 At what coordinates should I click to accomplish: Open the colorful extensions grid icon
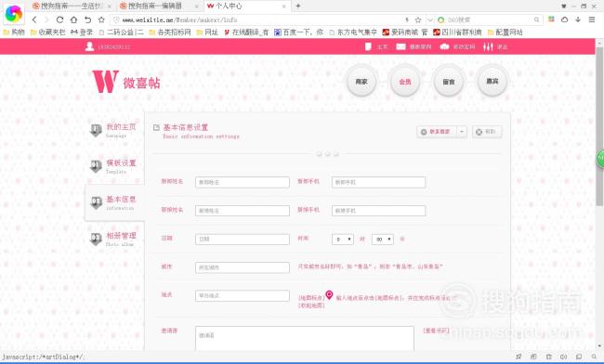tap(552, 19)
